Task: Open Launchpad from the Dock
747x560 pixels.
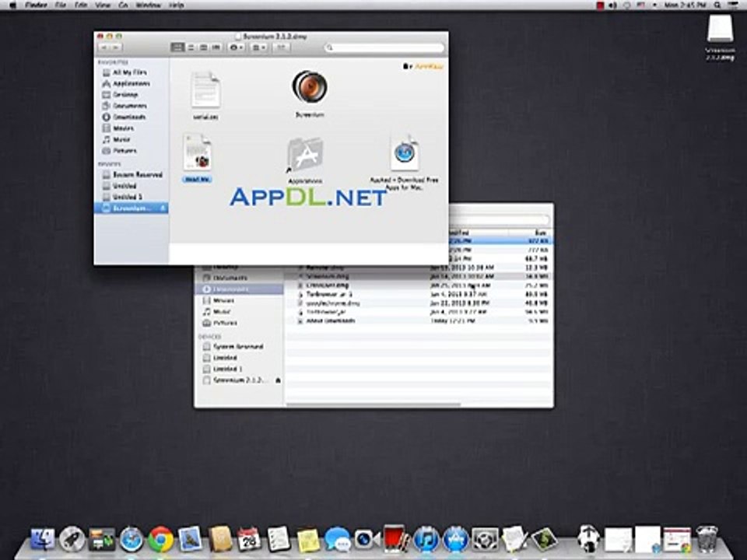Action: pos(72,539)
